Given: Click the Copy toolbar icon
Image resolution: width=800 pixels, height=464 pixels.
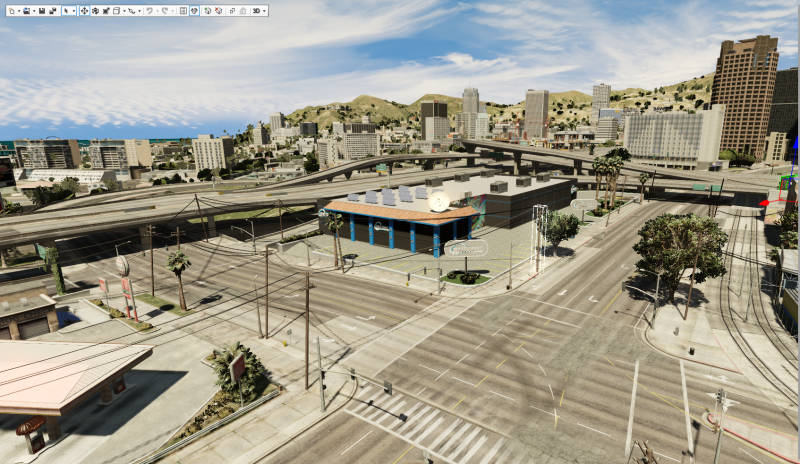Looking at the screenshot, I should click(x=232, y=11).
